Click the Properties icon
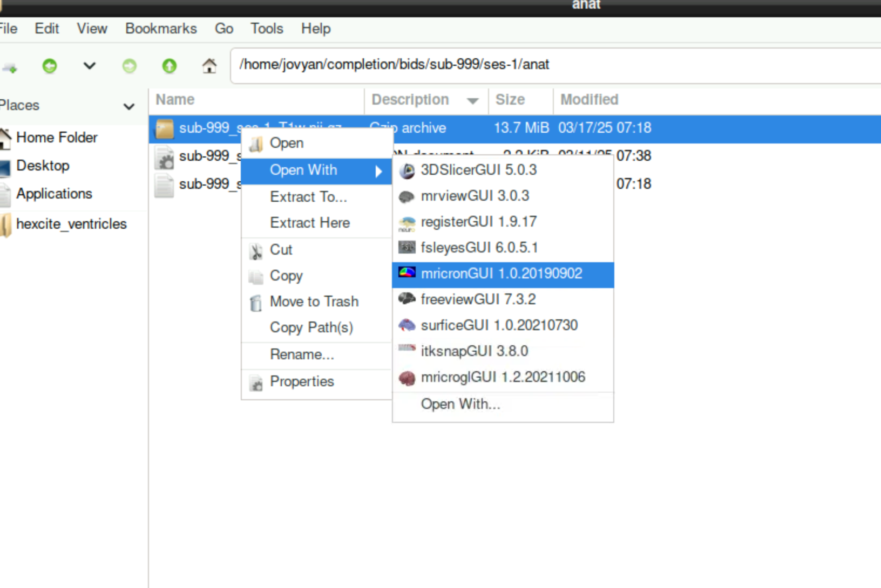 point(256,384)
